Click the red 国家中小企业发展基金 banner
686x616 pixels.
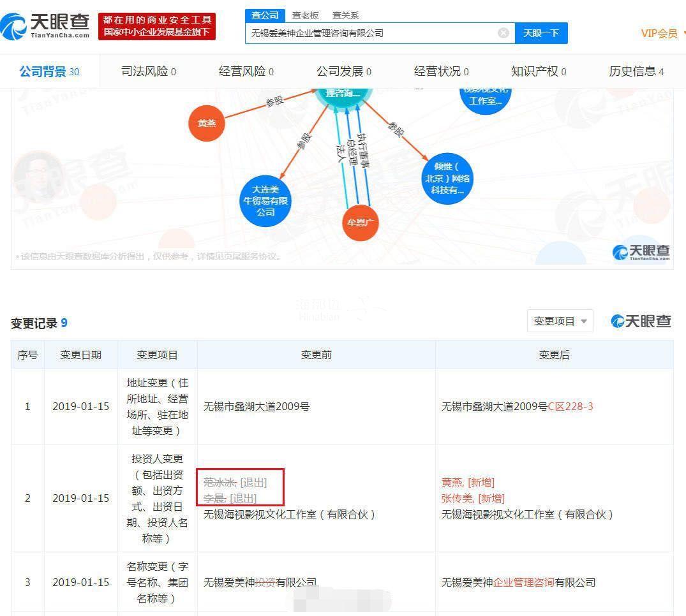click(156, 26)
